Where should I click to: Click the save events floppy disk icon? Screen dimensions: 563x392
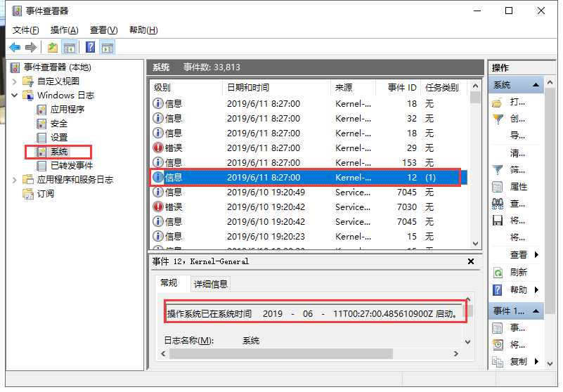pyautogui.click(x=498, y=221)
